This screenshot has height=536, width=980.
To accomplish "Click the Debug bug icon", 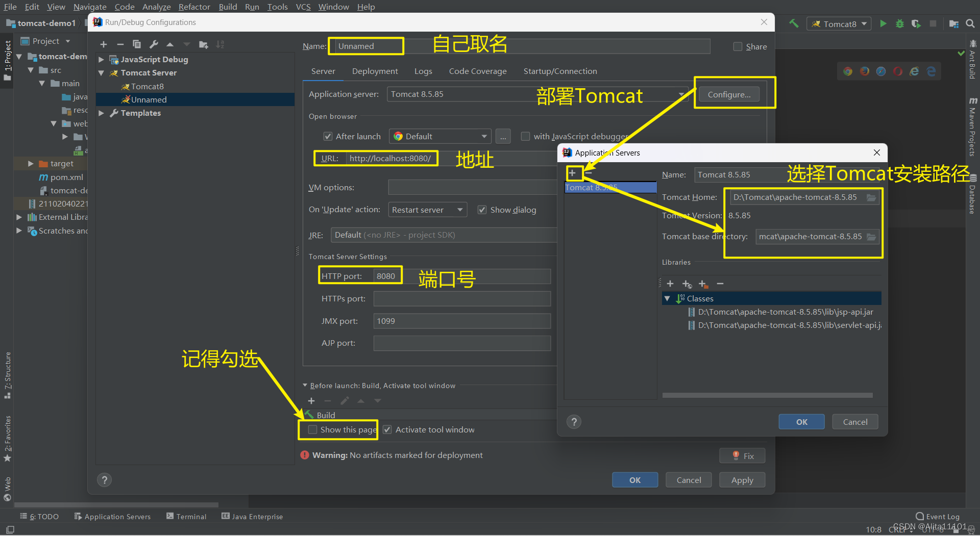I will tap(899, 23).
